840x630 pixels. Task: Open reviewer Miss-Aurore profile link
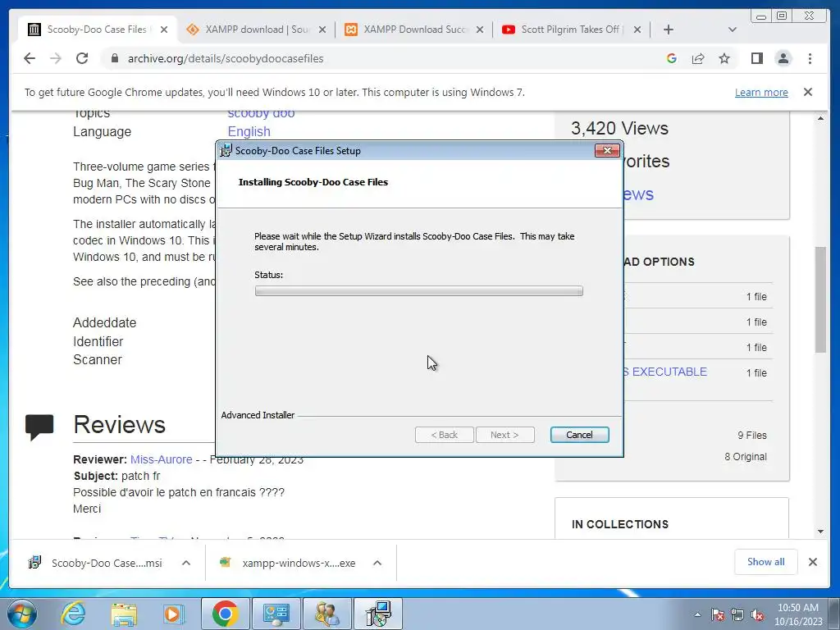click(162, 459)
